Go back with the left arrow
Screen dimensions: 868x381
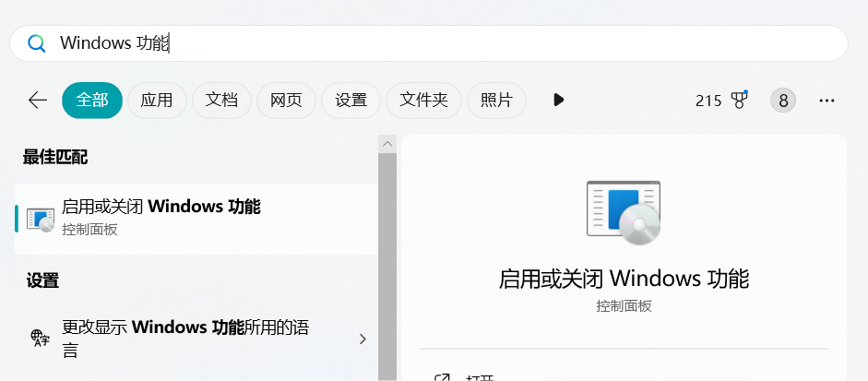click(x=38, y=101)
